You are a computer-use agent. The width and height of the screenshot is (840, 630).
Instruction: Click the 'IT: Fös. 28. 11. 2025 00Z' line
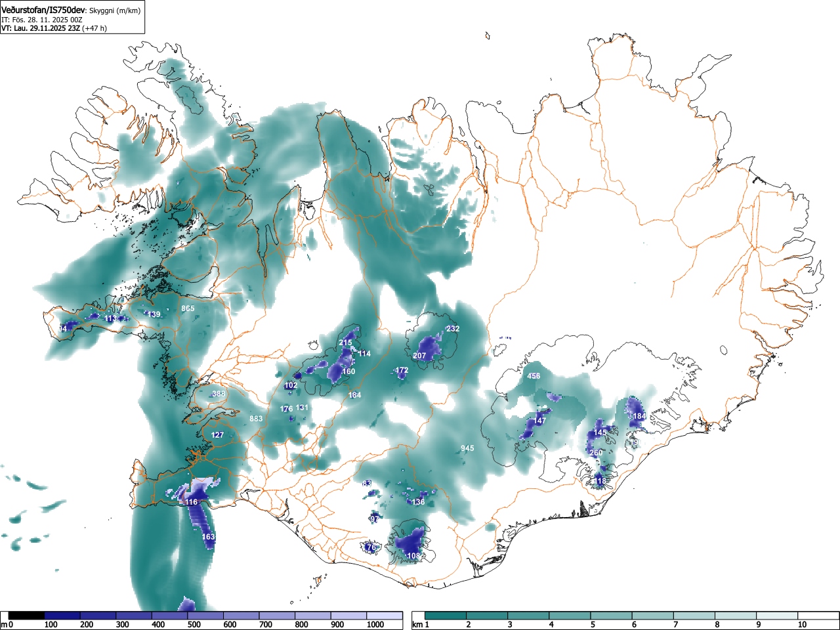click(42, 20)
